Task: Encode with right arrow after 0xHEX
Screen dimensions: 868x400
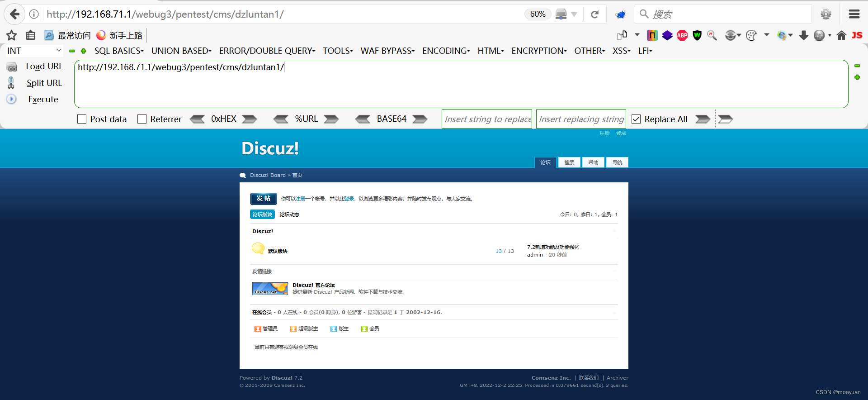Action: coord(250,119)
